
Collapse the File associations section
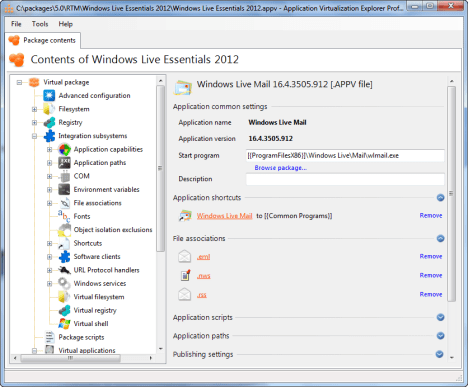pos(440,238)
